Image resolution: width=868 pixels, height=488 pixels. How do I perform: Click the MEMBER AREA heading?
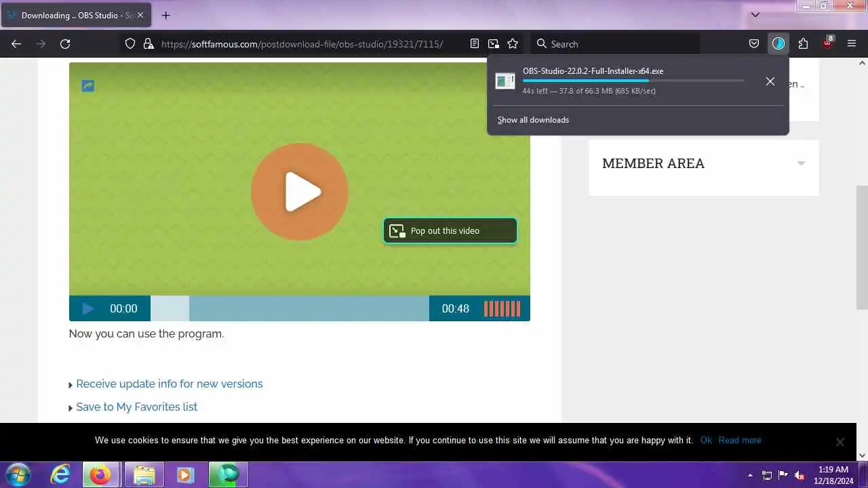click(x=653, y=163)
